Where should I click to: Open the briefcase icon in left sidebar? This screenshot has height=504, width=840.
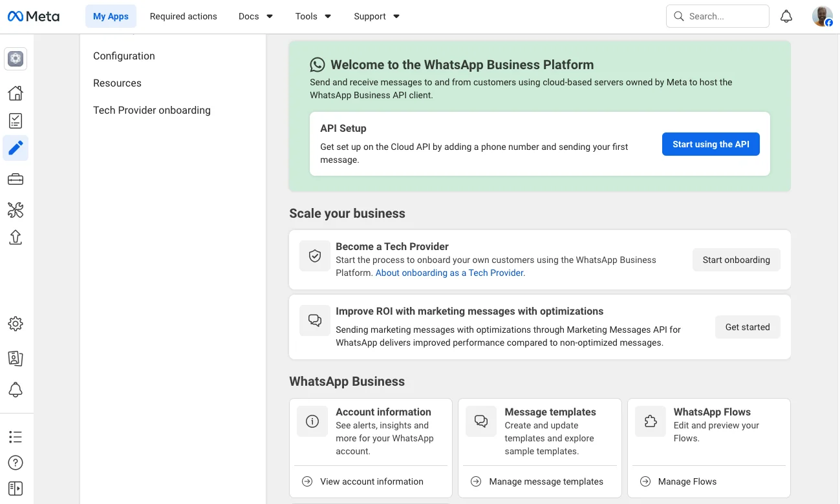16,179
